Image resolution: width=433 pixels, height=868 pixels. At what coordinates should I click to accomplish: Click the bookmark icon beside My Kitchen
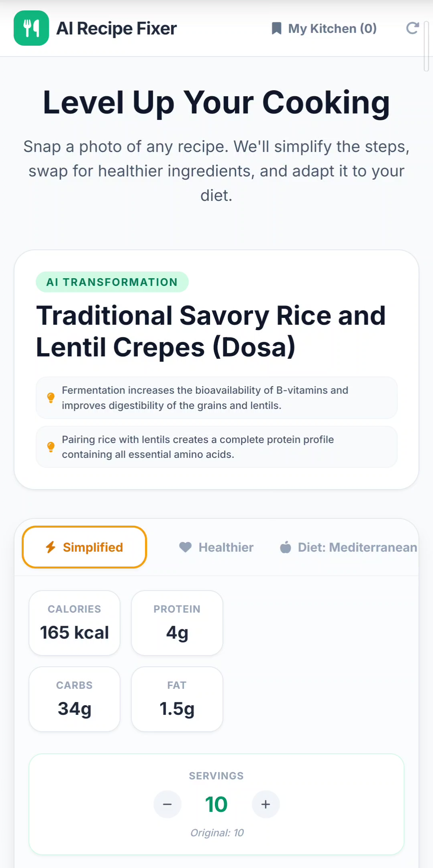tap(276, 28)
